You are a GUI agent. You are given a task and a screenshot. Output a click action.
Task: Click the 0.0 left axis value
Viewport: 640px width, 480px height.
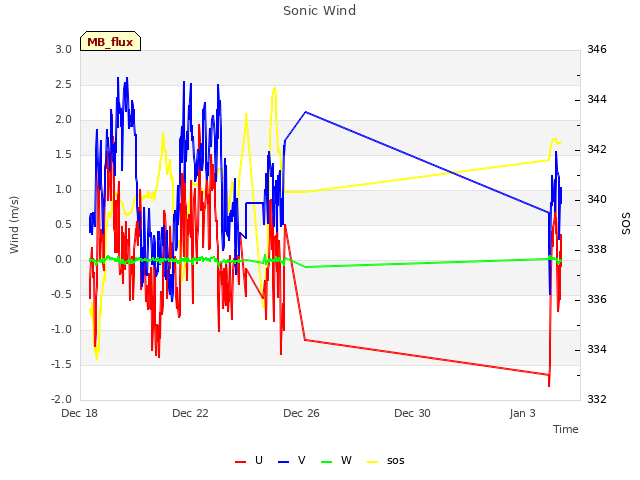coord(64,260)
